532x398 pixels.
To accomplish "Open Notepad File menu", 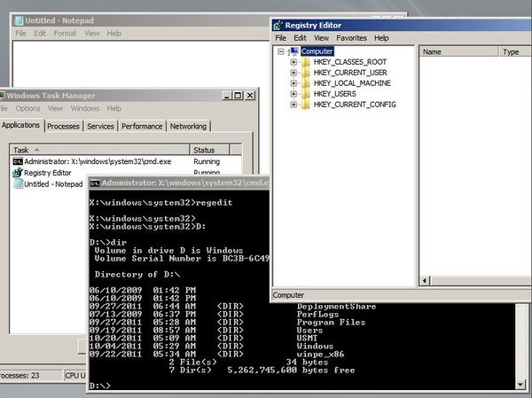I will [20, 34].
